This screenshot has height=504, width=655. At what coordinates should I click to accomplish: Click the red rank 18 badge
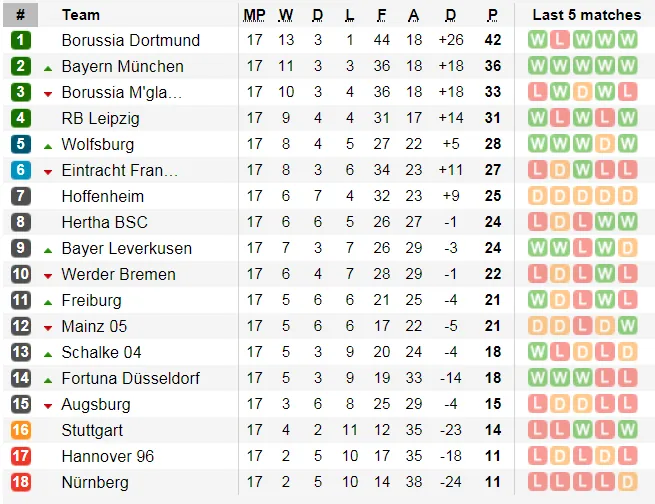pyautogui.click(x=21, y=482)
